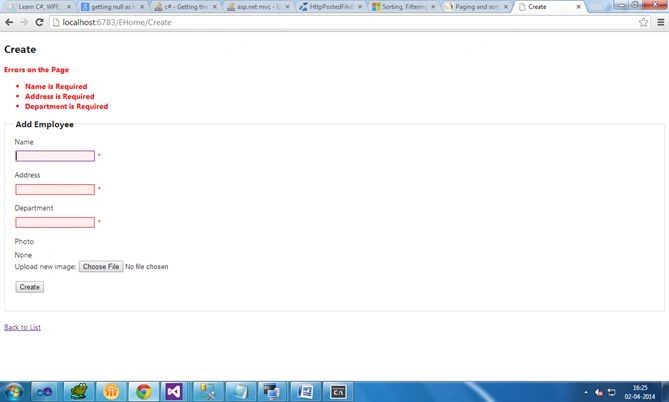The image size is (669, 402).
Task: Click the 'Address is Required' error message
Action: [60, 96]
